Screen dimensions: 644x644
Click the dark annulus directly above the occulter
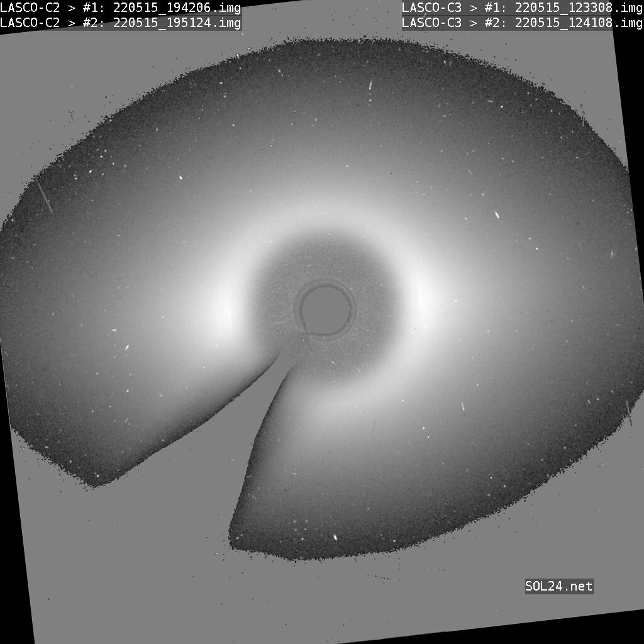tap(325, 255)
